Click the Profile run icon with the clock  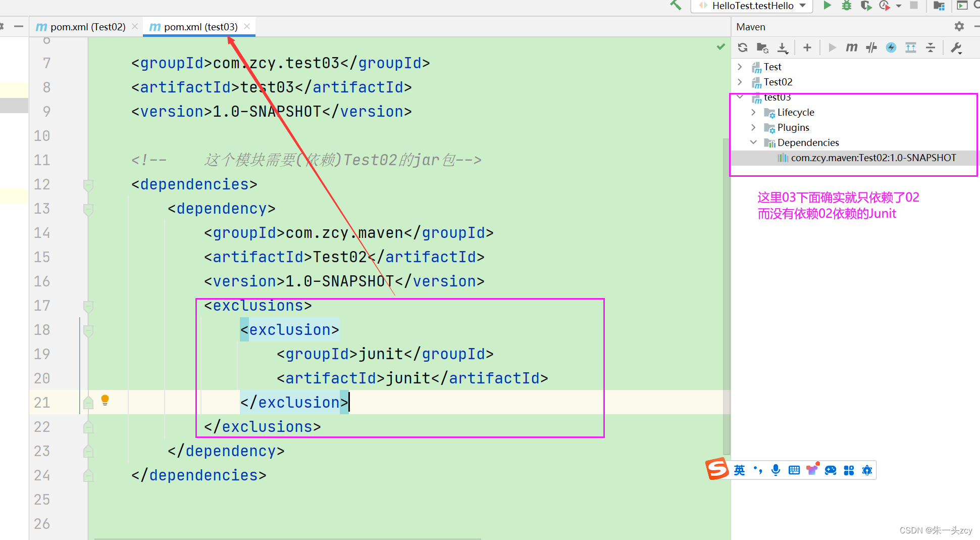click(885, 6)
